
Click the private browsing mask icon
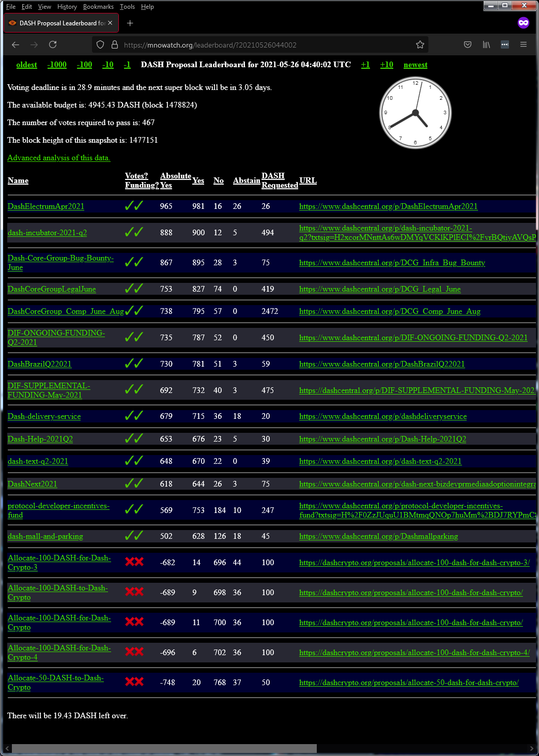tap(523, 23)
